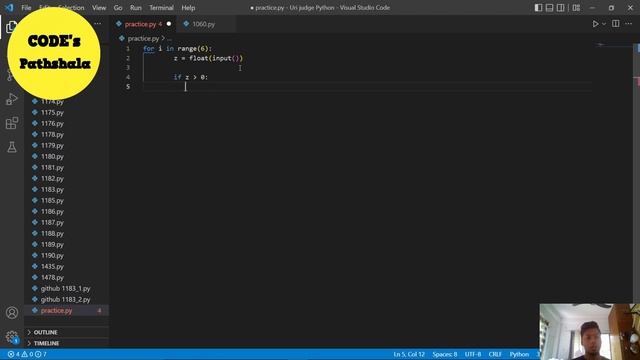Click line 1 'for i in range(6):'
The height and width of the screenshot is (360, 640).
[x=177, y=49]
